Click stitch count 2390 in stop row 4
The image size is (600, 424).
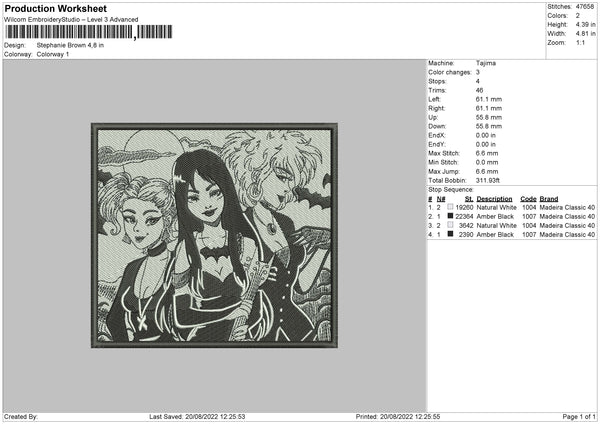[x=466, y=235]
